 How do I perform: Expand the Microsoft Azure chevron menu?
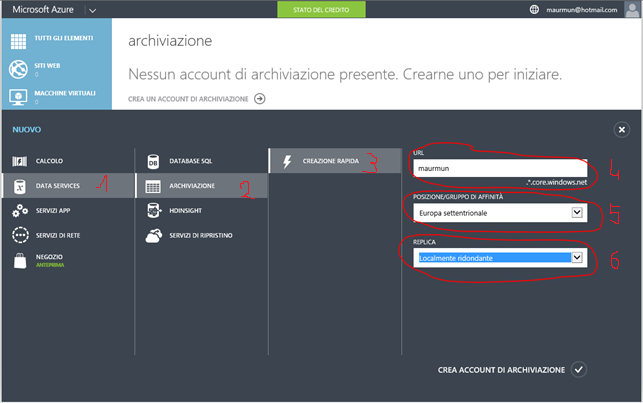(x=92, y=10)
